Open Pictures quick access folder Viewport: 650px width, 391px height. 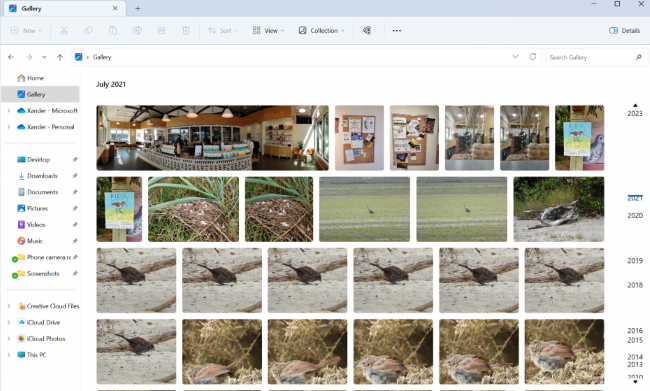click(x=37, y=209)
